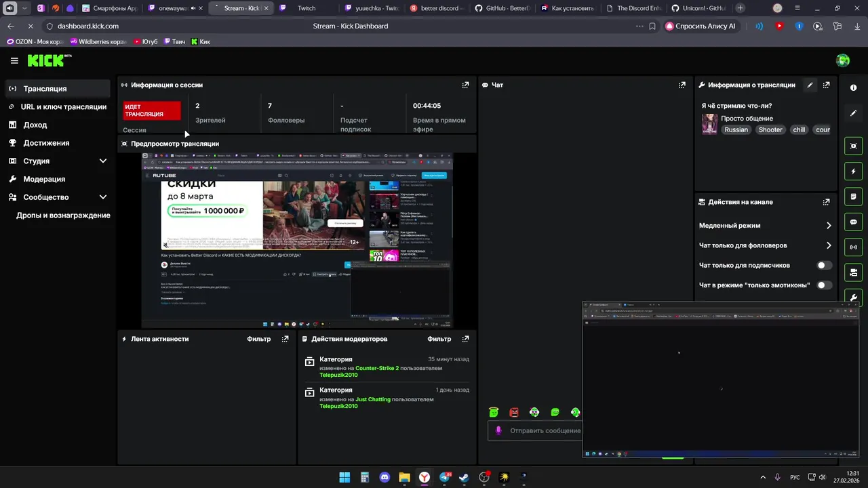Click the lightning bolt icon in the right sidebar
868x488 pixels.
854,171
